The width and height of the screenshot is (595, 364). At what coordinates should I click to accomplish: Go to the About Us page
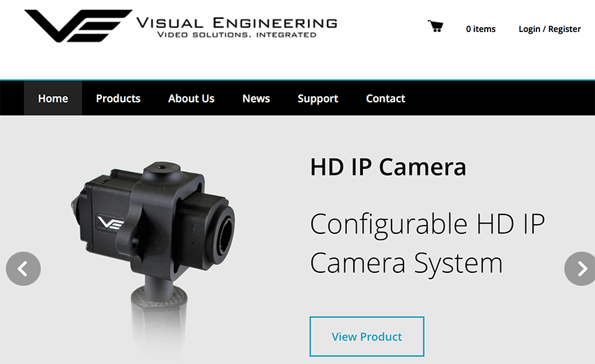pyautogui.click(x=191, y=98)
